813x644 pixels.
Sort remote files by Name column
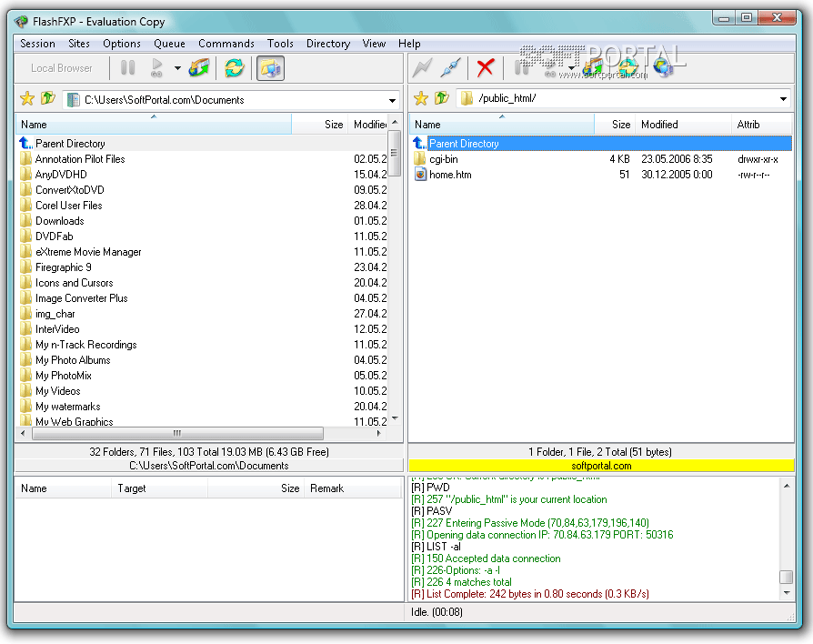pyautogui.click(x=501, y=125)
